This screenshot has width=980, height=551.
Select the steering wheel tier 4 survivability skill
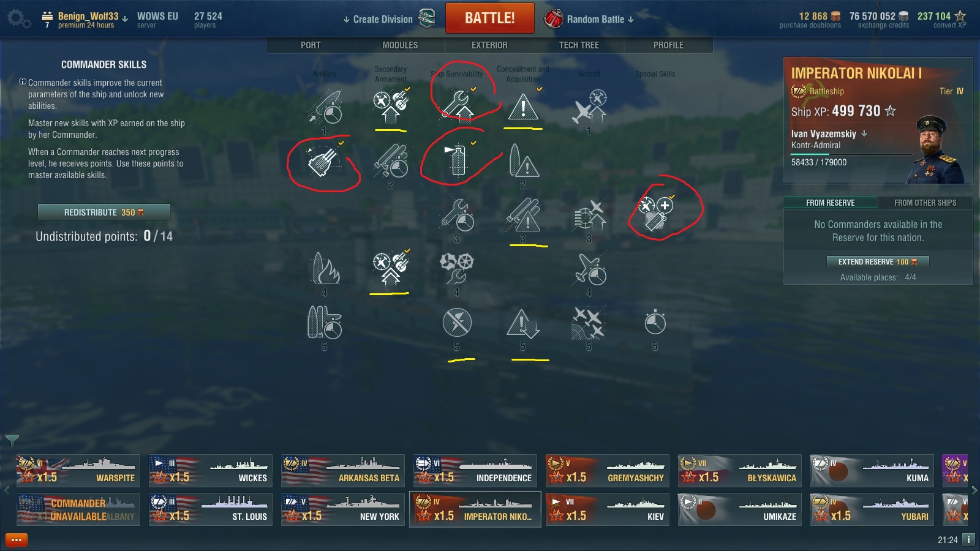pyautogui.click(x=457, y=268)
